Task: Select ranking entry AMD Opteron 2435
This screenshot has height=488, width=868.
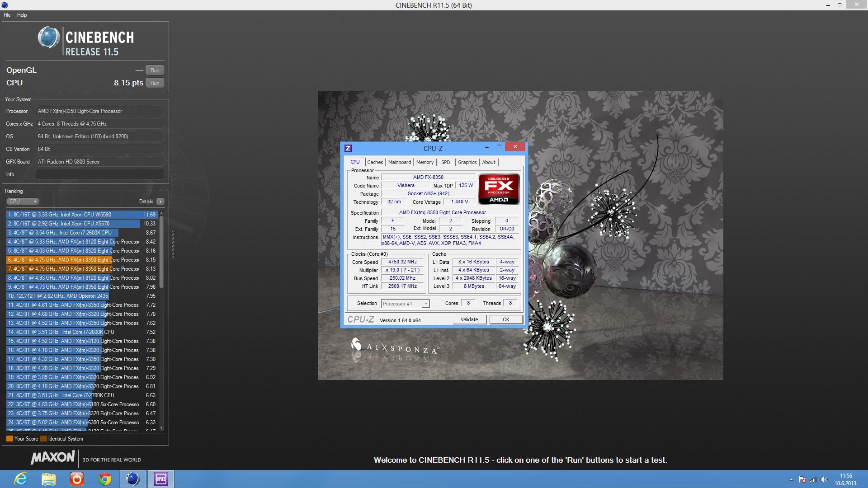Action: pos(81,296)
